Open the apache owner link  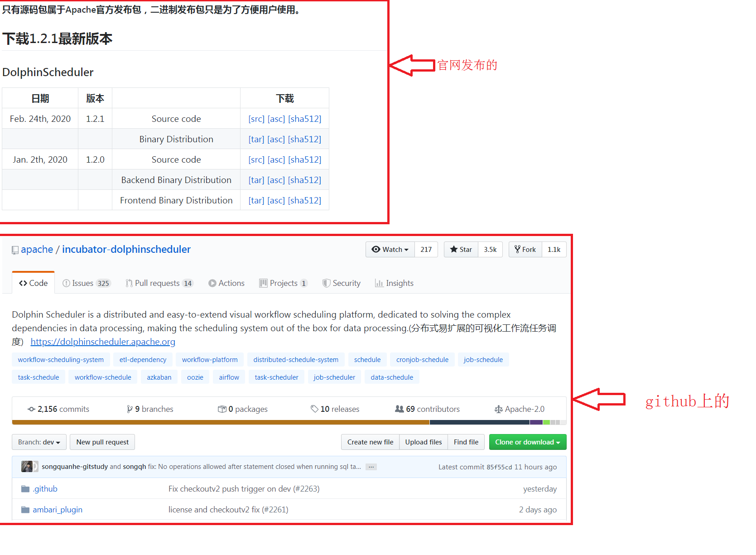[x=37, y=250]
